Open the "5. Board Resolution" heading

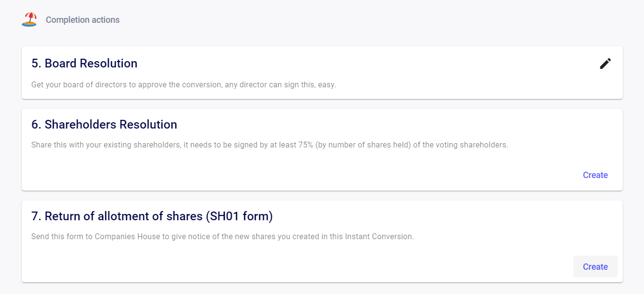[x=84, y=64]
